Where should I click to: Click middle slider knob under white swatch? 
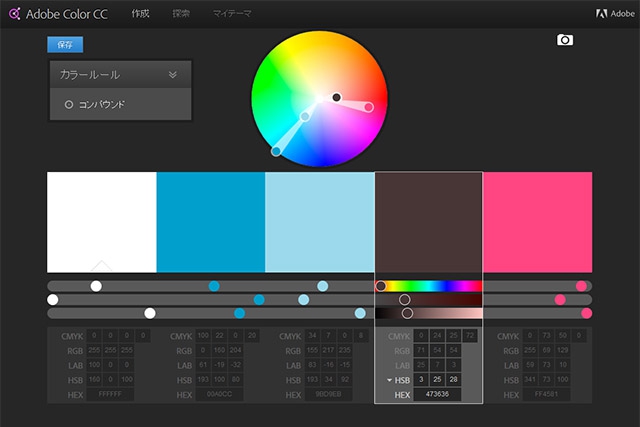pos(53,300)
